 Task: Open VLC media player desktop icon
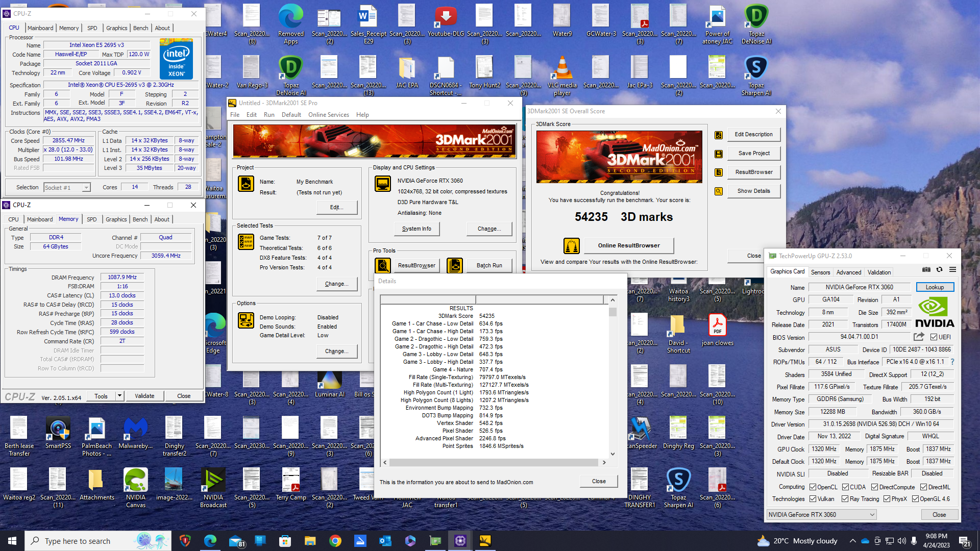click(x=562, y=75)
